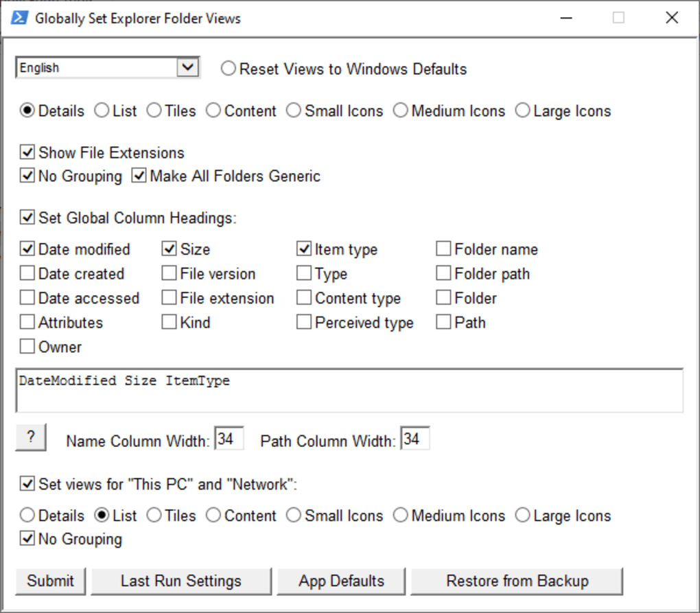Click inside the Name Column Width field
The image size is (700, 613).
[x=229, y=439]
